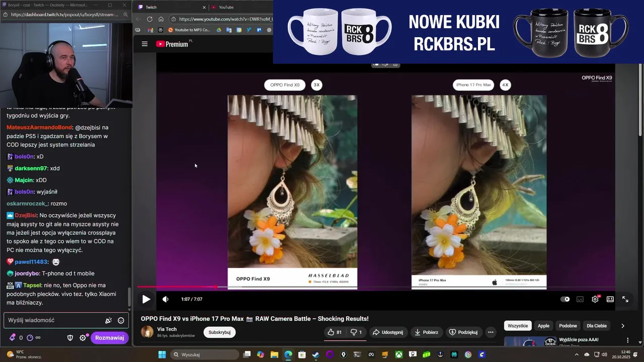Click the Rozmawiaj chat send button

(110, 338)
